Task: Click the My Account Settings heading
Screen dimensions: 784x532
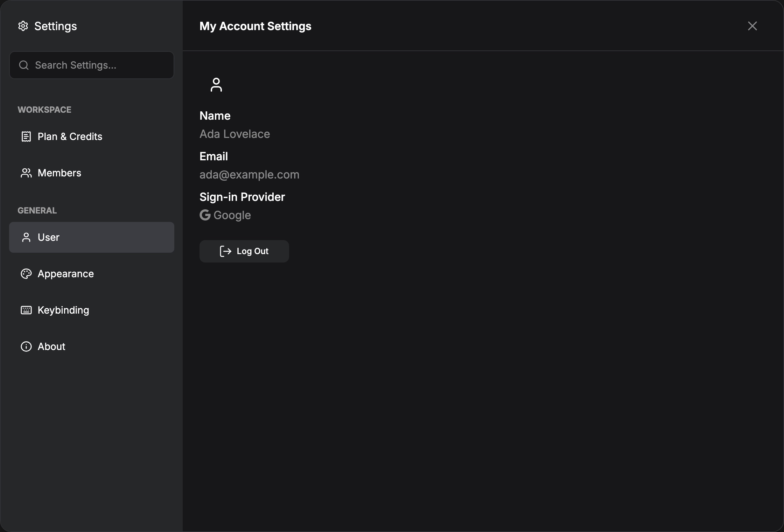Action: tap(255, 26)
